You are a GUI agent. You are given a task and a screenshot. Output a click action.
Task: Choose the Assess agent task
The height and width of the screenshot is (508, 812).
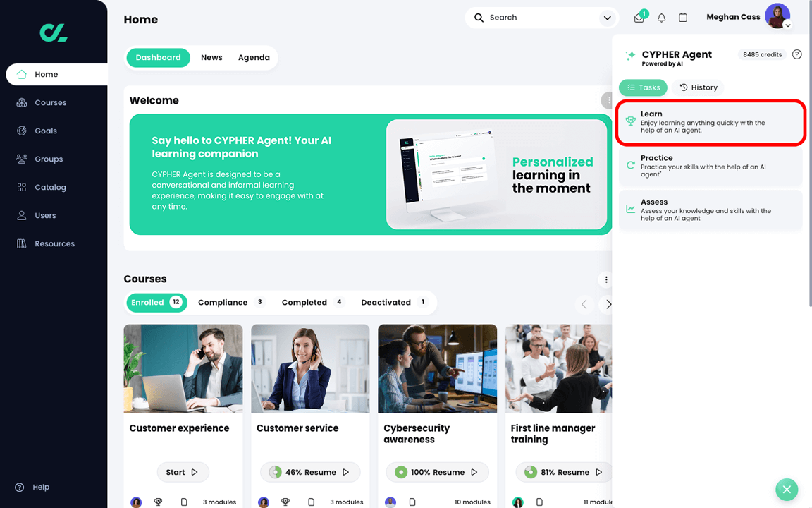coord(710,210)
